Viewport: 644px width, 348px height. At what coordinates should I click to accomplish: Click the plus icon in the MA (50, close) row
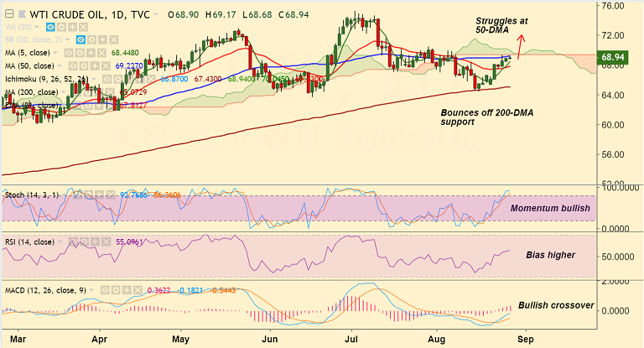pos(95,66)
